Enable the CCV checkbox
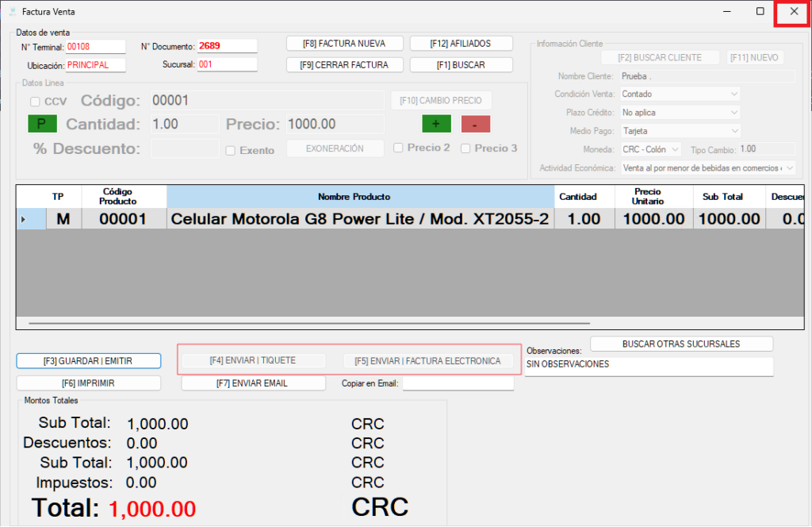Image resolution: width=812 pixels, height=527 pixels. [x=35, y=102]
